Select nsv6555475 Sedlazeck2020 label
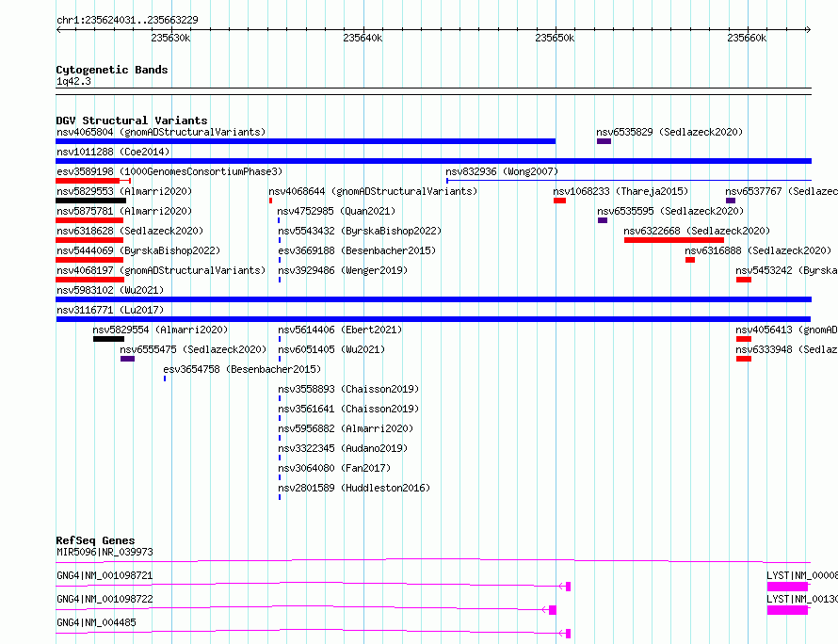This screenshot has height=644, width=838. [193, 349]
